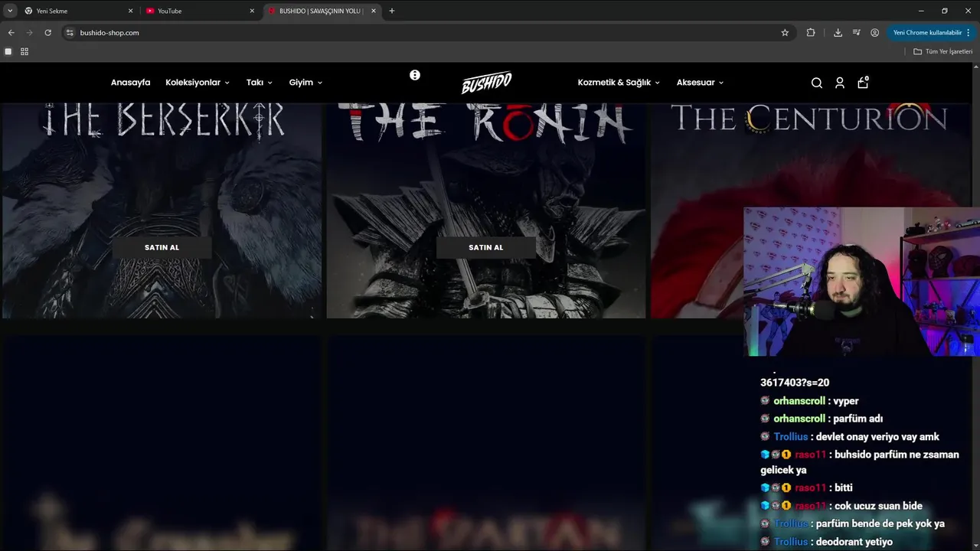The height and width of the screenshot is (551, 980).
Task: Click the chat text '3617403?s=20'
Action: pos(795,383)
